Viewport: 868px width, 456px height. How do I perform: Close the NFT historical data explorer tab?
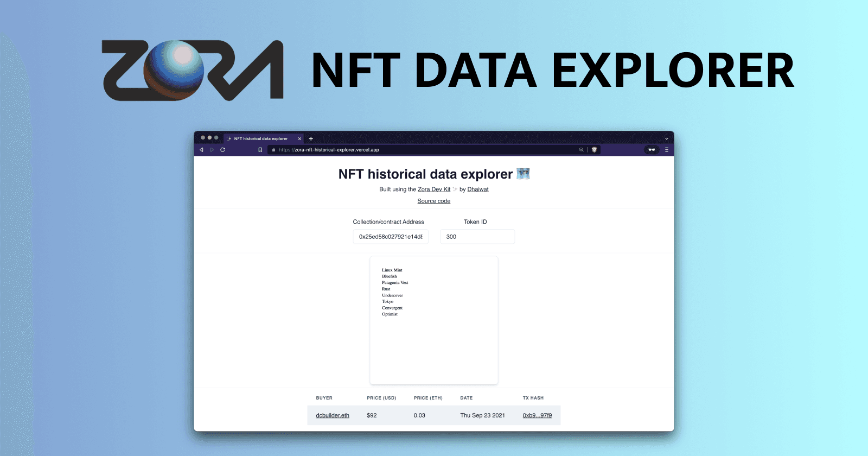point(299,138)
